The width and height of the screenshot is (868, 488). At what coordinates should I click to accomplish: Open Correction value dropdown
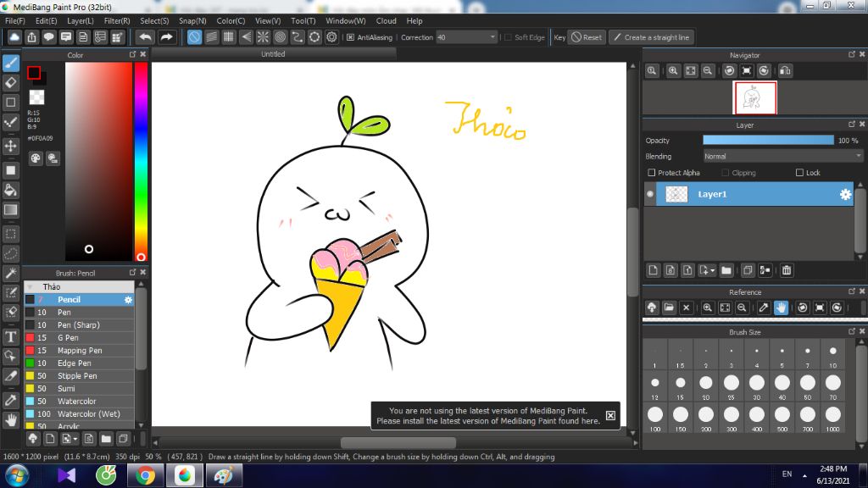[466, 37]
